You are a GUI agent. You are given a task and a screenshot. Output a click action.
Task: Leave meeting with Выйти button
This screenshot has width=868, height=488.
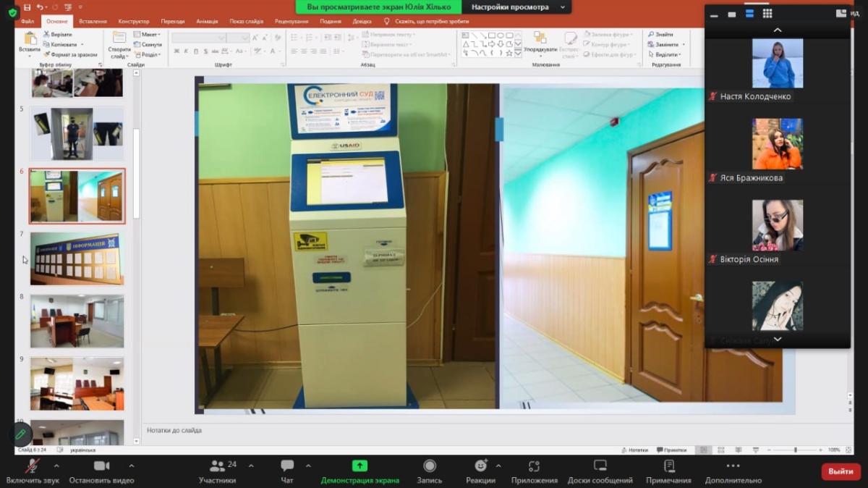point(841,471)
